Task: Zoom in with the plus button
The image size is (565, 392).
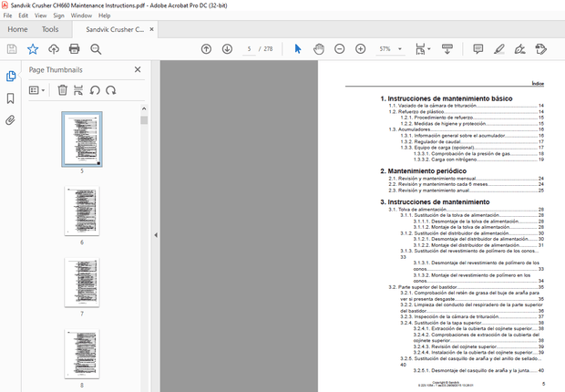Action: [x=360, y=48]
